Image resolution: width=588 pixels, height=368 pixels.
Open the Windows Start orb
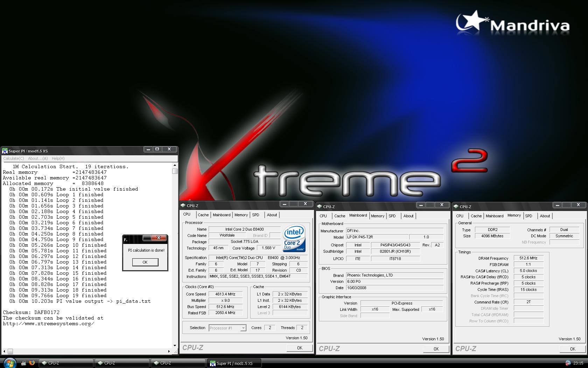pyautogui.click(x=9, y=363)
